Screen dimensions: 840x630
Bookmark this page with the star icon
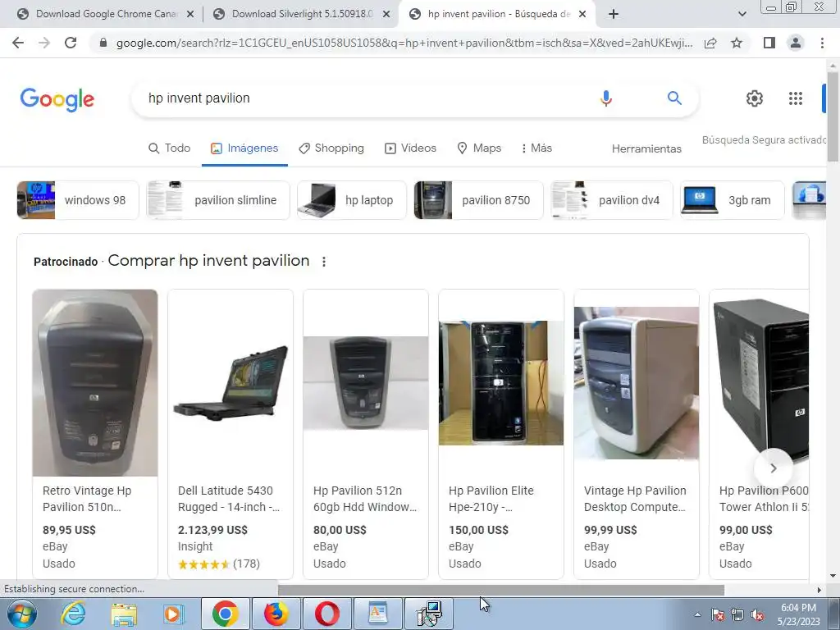[737, 43]
